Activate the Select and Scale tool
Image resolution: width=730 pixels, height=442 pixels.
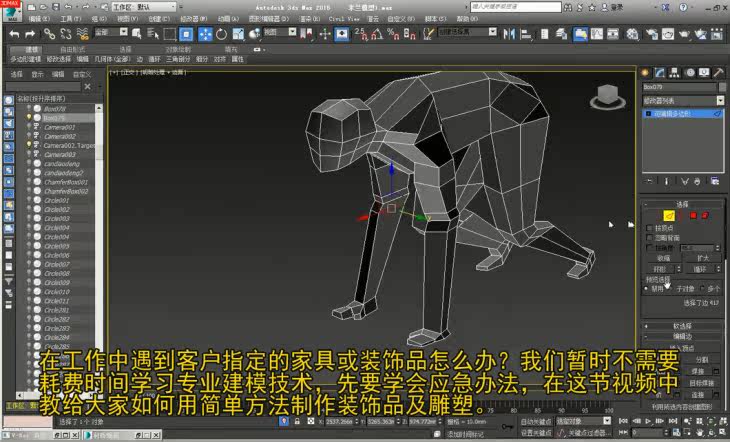click(238, 34)
